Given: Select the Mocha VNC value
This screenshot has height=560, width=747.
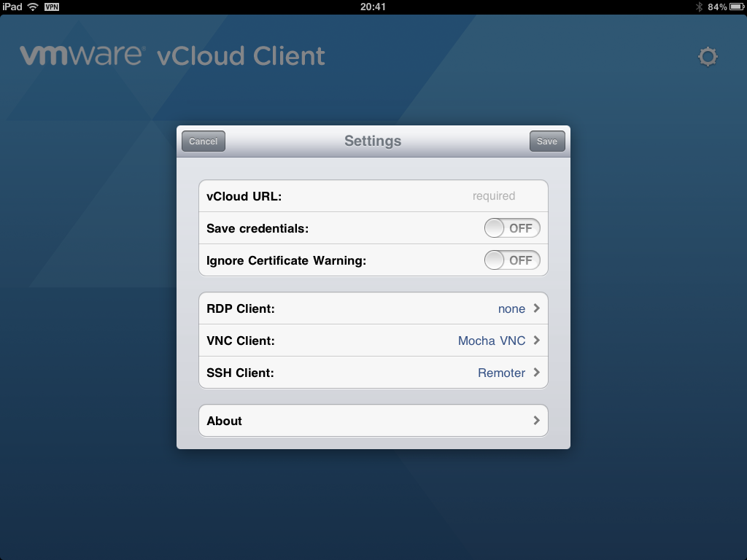Looking at the screenshot, I should 492,341.
